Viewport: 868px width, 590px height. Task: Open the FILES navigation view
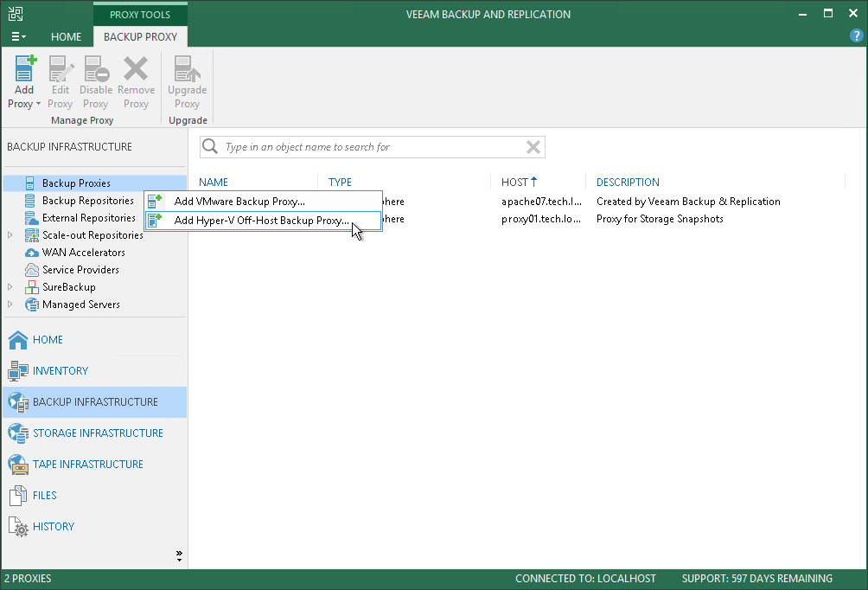[x=94, y=495]
